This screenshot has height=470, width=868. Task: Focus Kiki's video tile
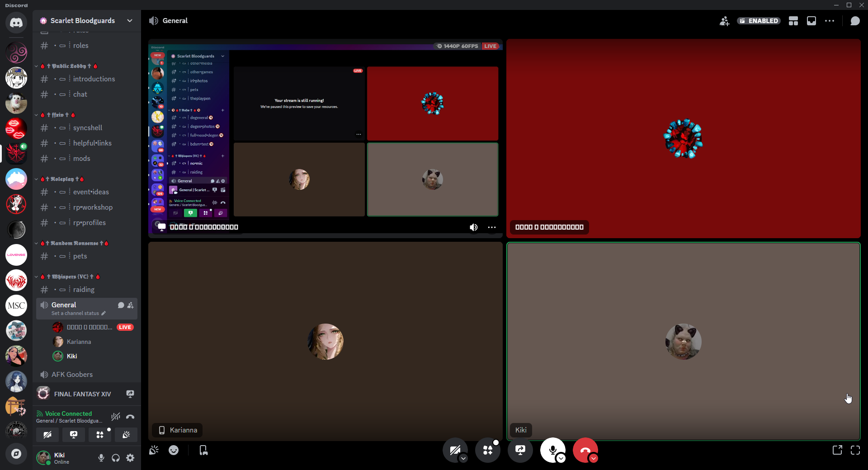[684, 341]
